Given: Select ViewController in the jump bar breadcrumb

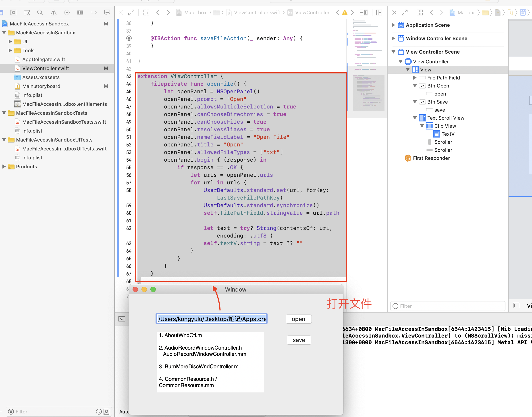Looking at the screenshot, I should pyautogui.click(x=312, y=13).
